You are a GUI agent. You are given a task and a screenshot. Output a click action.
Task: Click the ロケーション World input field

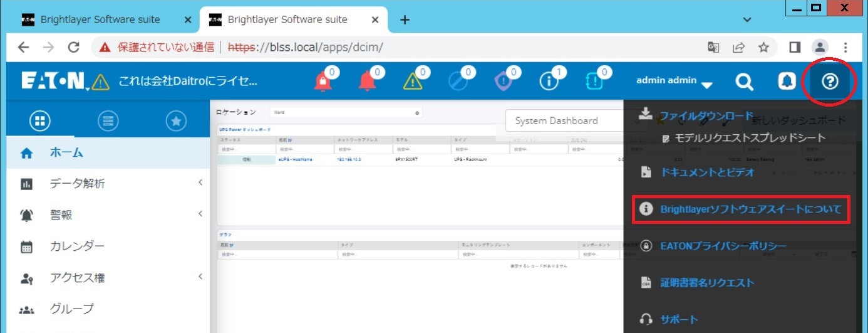click(345, 113)
